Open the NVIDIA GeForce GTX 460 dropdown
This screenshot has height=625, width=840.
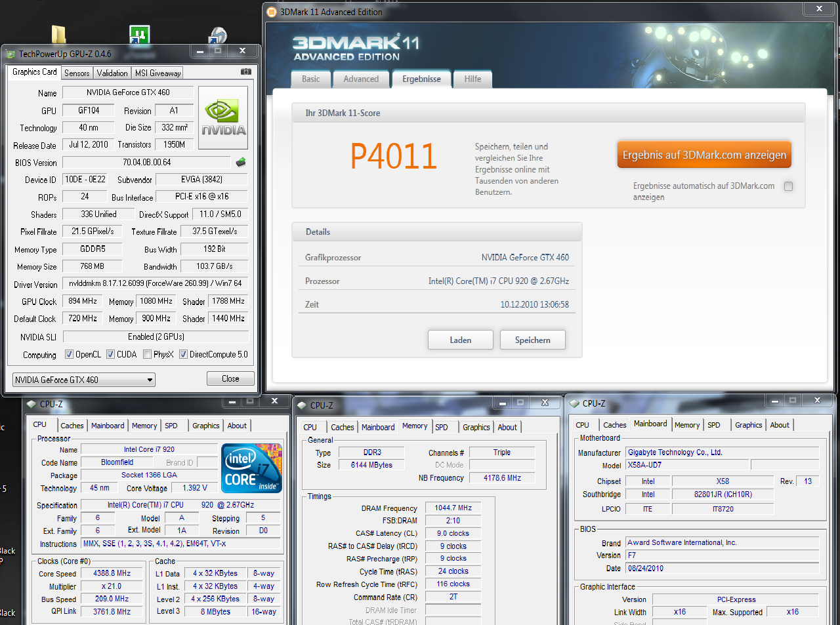(x=84, y=380)
